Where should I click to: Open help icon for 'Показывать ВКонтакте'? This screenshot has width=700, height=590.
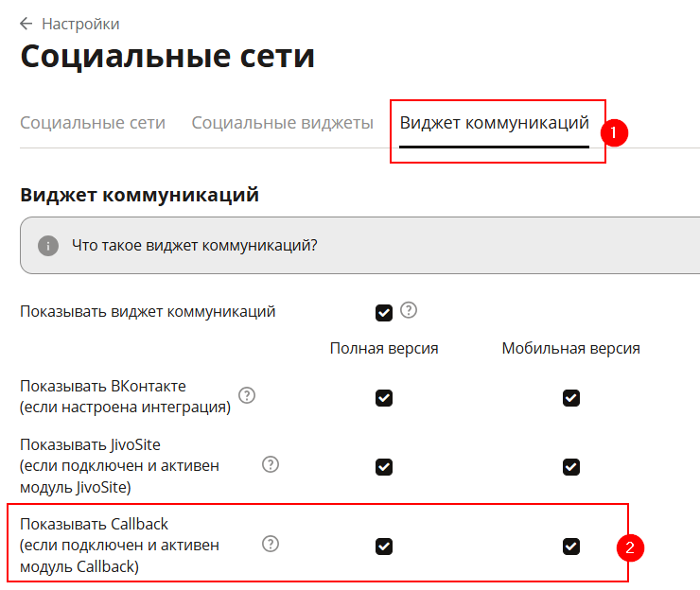click(x=247, y=395)
